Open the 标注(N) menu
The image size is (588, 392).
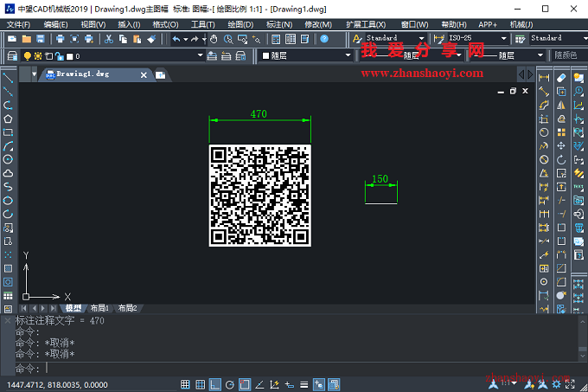click(x=279, y=25)
